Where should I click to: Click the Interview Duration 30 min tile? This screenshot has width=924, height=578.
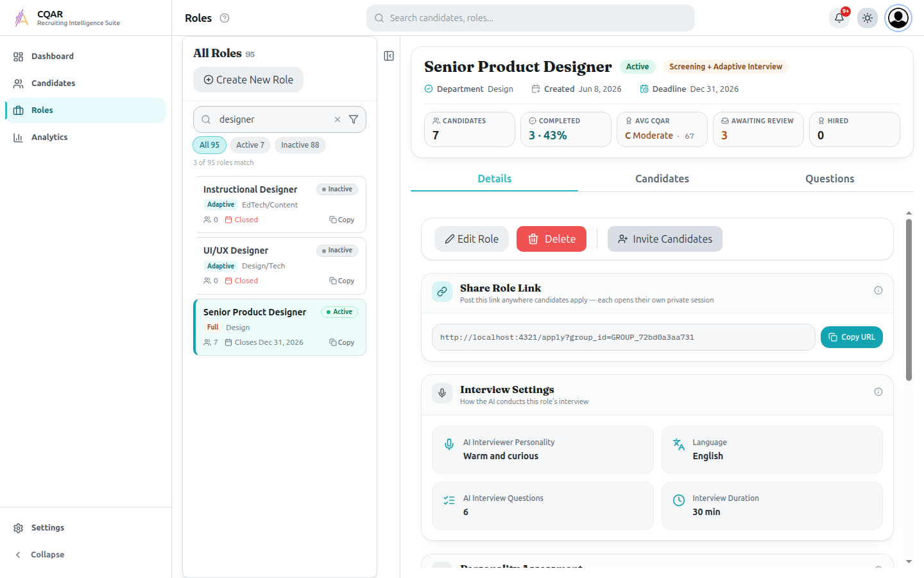772,505
